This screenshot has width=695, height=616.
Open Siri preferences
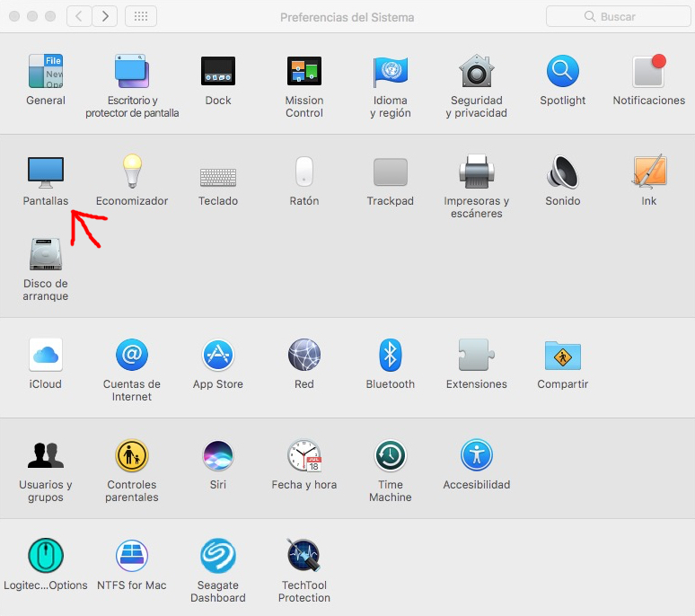[x=218, y=455]
